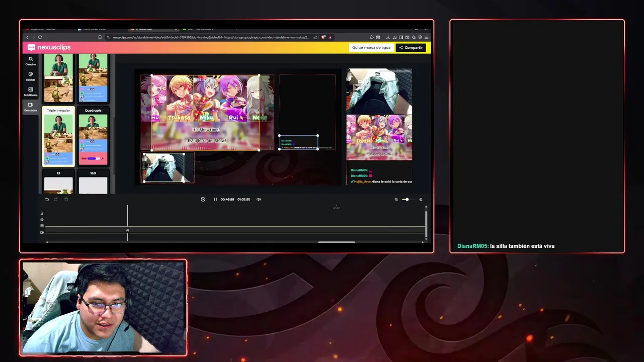The height and width of the screenshot is (362, 644).
Task: Click the share icon in address bar
Action: tap(315, 37)
